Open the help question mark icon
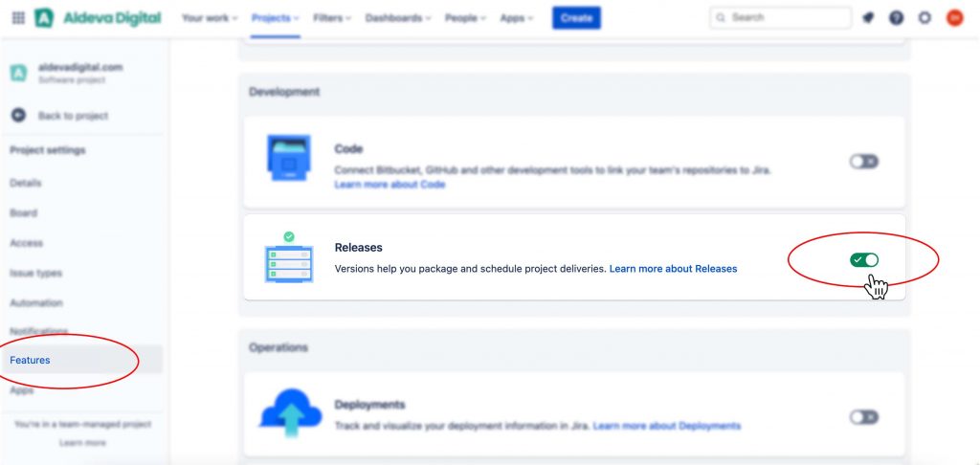Image resolution: width=980 pixels, height=465 pixels. point(896,18)
